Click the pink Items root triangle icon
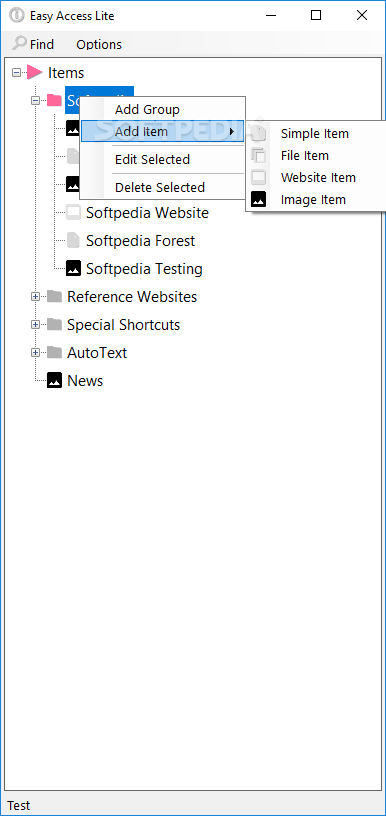Viewport: 386px width, 816px height. coord(35,72)
